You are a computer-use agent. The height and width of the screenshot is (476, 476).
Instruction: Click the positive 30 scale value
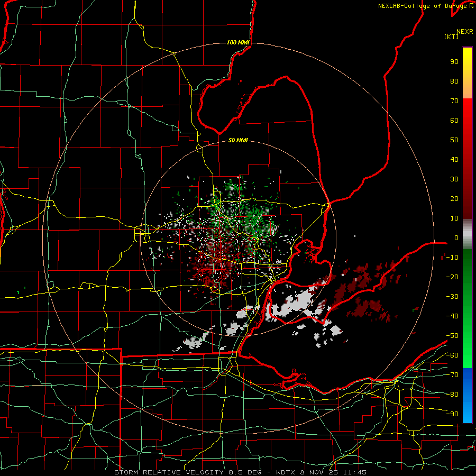tap(454, 179)
